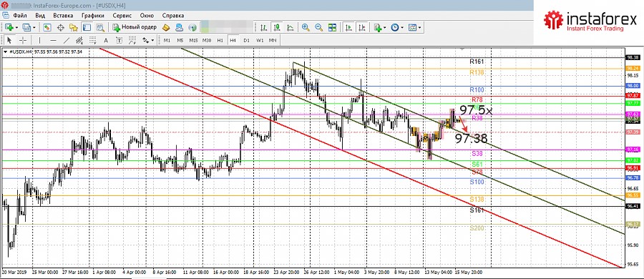644x279 pixels.
Task: Switch chart to candlestick display
Action: pos(277,27)
